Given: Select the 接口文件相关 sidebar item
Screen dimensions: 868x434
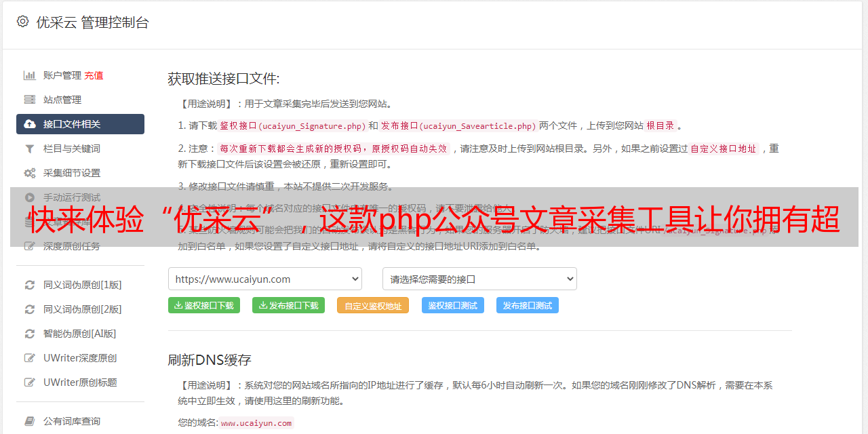Looking at the screenshot, I should pyautogui.click(x=80, y=124).
